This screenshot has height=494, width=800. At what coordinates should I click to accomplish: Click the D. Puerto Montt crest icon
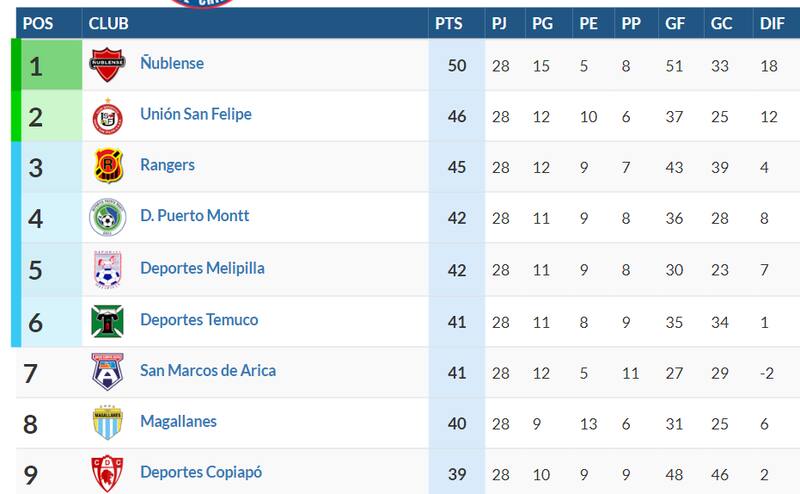pyautogui.click(x=107, y=217)
